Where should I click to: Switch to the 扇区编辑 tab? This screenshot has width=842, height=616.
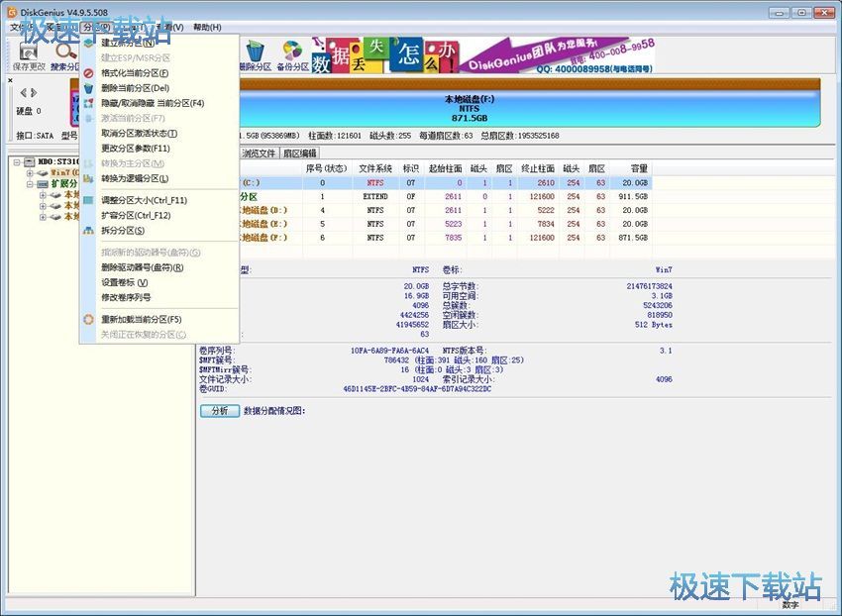pos(299,154)
